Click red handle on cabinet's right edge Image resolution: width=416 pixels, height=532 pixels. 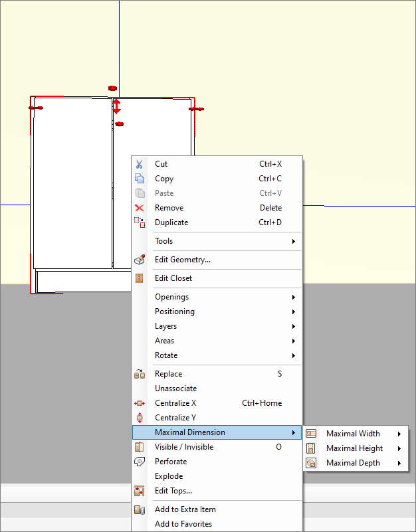(x=196, y=109)
